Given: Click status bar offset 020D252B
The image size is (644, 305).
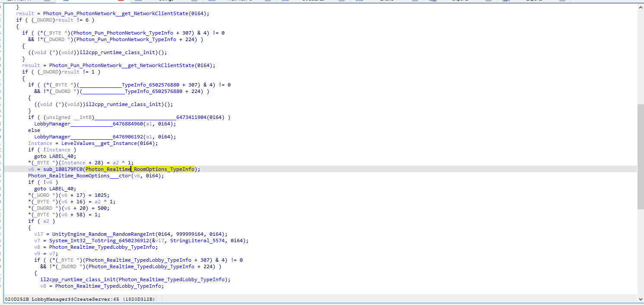Looking at the screenshot, I should [17, 299].
